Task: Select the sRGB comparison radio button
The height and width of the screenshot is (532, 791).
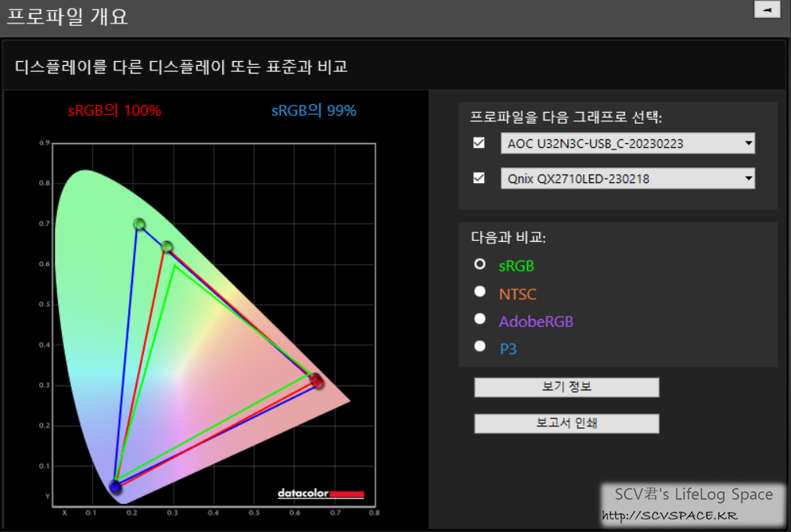Action: (480, 264)
